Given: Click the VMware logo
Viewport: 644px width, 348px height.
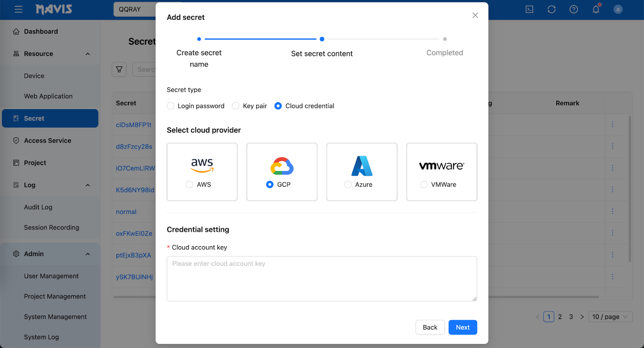Looking at the screenshot, I should click(x=442, y=166).
